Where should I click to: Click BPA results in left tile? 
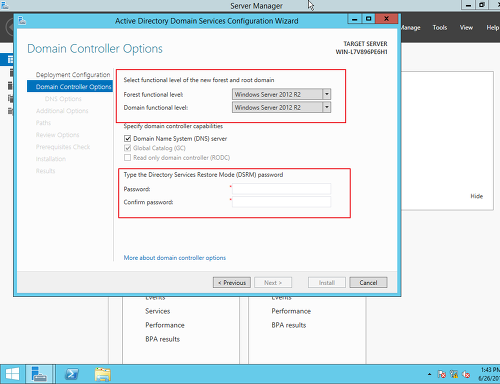pos(162,339)
